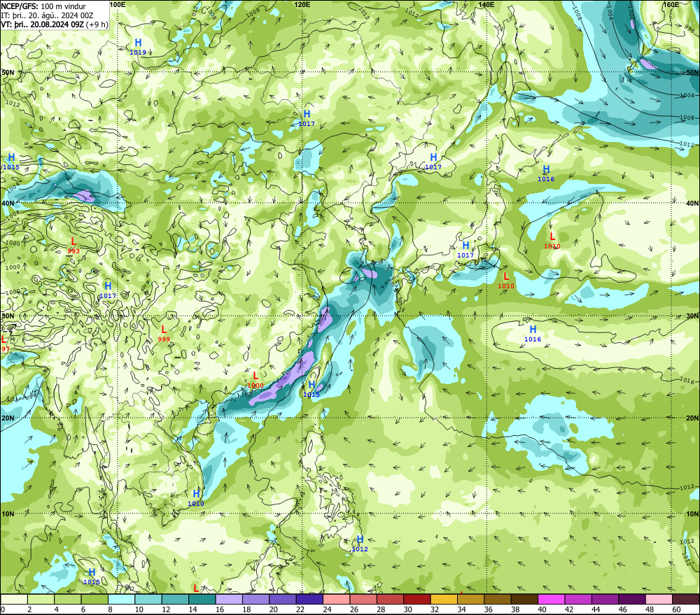Click the L 993 low pressure marker
700x615 pixels.
(x=73, y=246)
